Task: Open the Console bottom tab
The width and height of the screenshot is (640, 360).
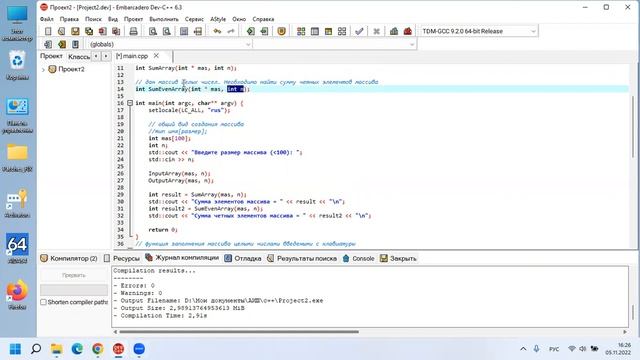Action: point(358,258)
